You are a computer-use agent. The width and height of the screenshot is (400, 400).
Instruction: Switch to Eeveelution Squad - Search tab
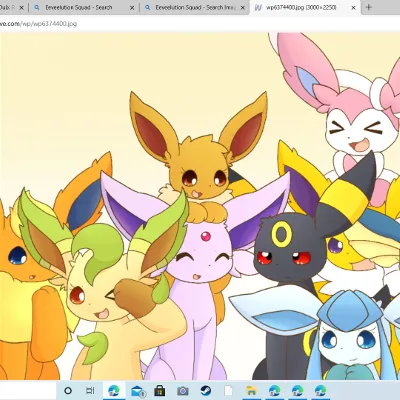click(83, 7)
